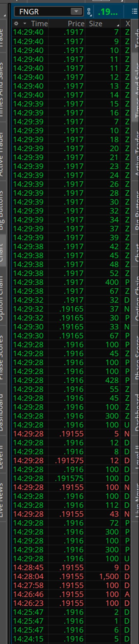Select the 14:25:47 trade of size 2
The height and width of the screenshot is (644, 139).
[71, 612]
